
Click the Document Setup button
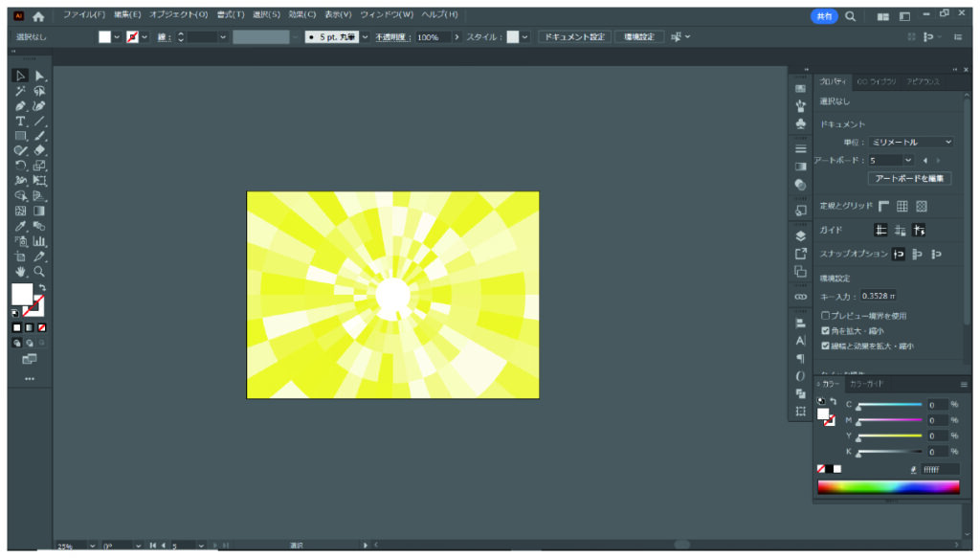(x=574, y=37)
